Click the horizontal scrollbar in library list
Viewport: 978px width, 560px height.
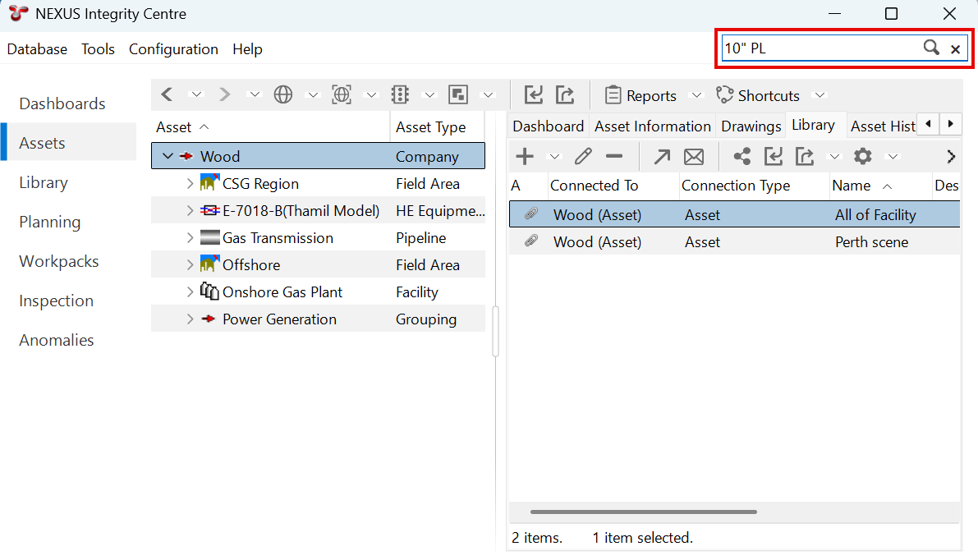coord(644,512)
